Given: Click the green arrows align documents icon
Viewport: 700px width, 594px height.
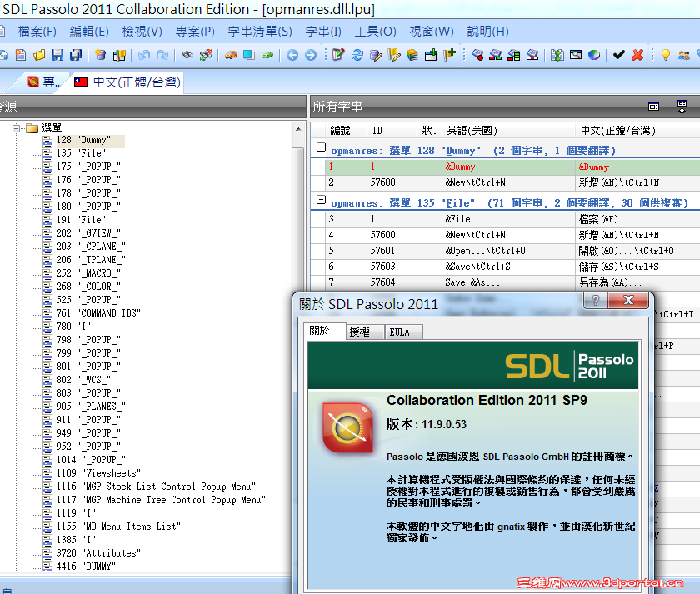Looking at the screenshot, I should pyautogui.click(x=557, y=55).
